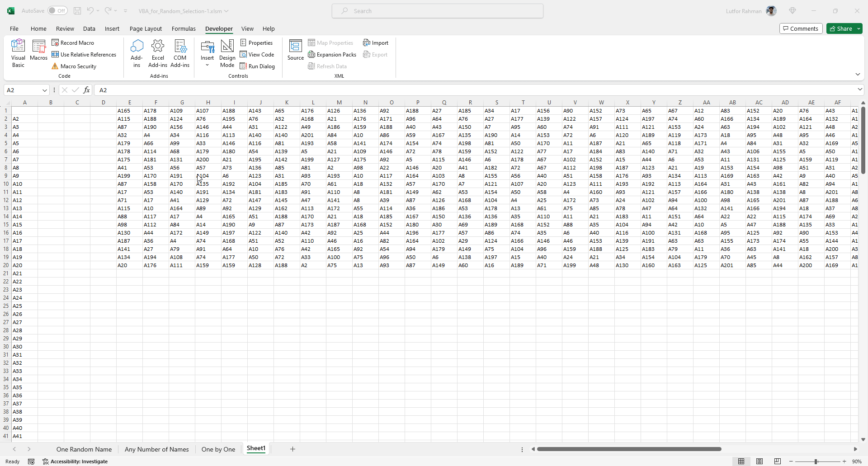The height and width of the screenshot is (466, 868).
Task: Click the zoom slider handle
Action: coord(816,461)
